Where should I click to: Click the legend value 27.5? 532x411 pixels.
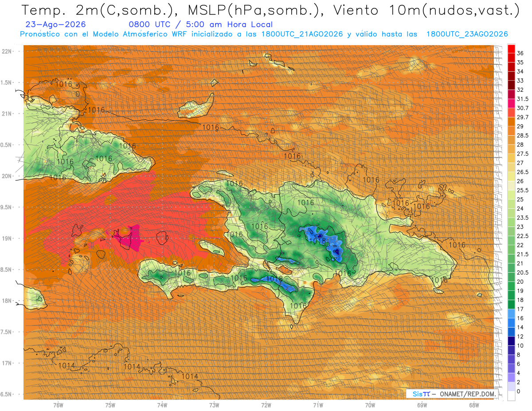pos(523,154)
